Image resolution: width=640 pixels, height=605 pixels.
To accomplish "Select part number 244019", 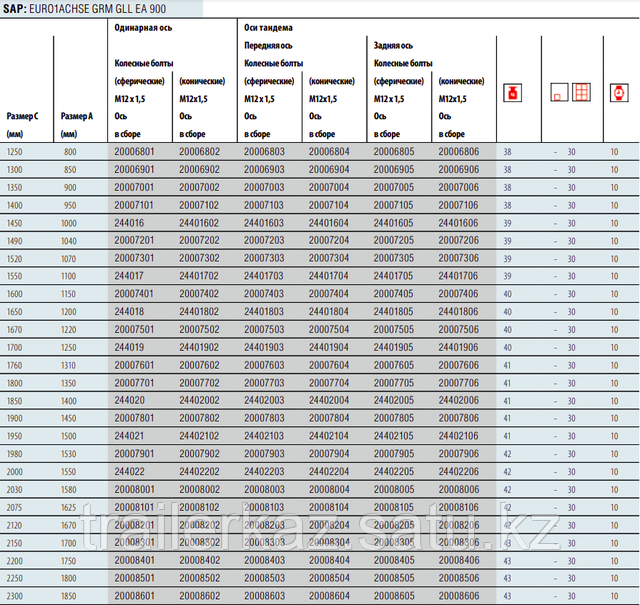I will coord(129,347).
